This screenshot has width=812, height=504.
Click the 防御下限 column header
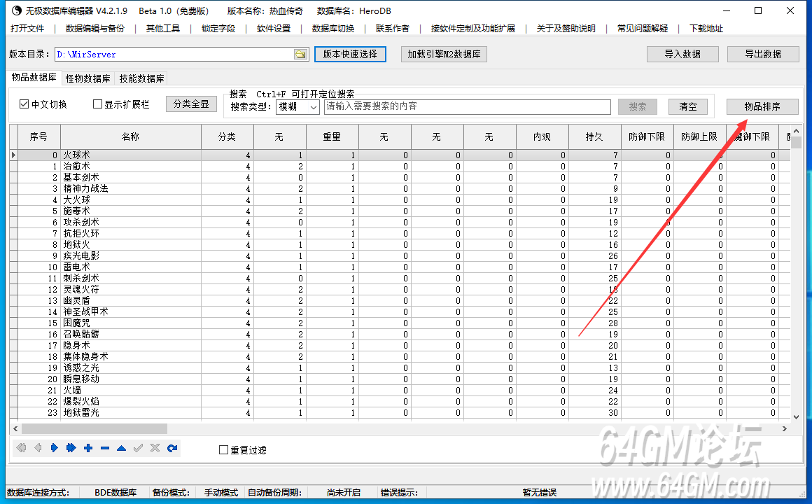647,136
